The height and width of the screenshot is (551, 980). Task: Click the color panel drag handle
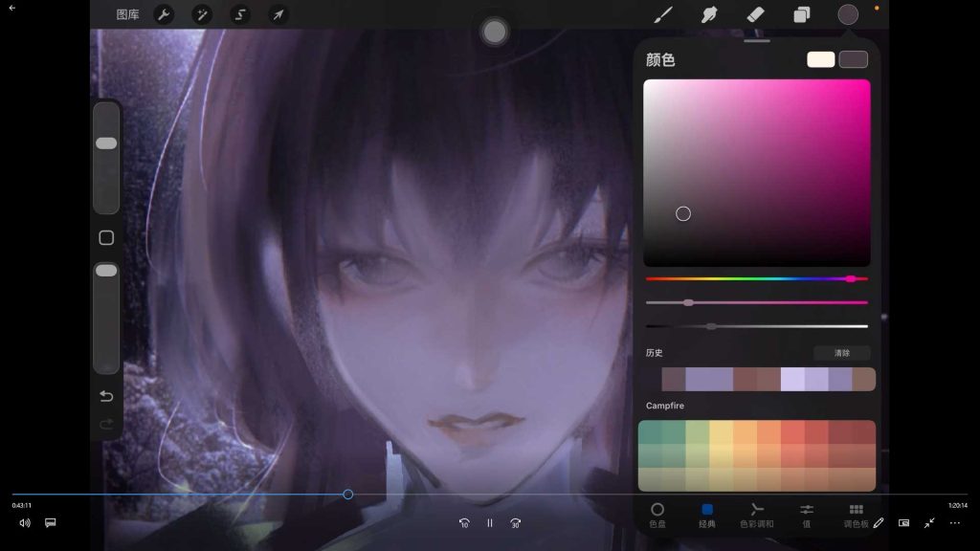click(757, 40)
